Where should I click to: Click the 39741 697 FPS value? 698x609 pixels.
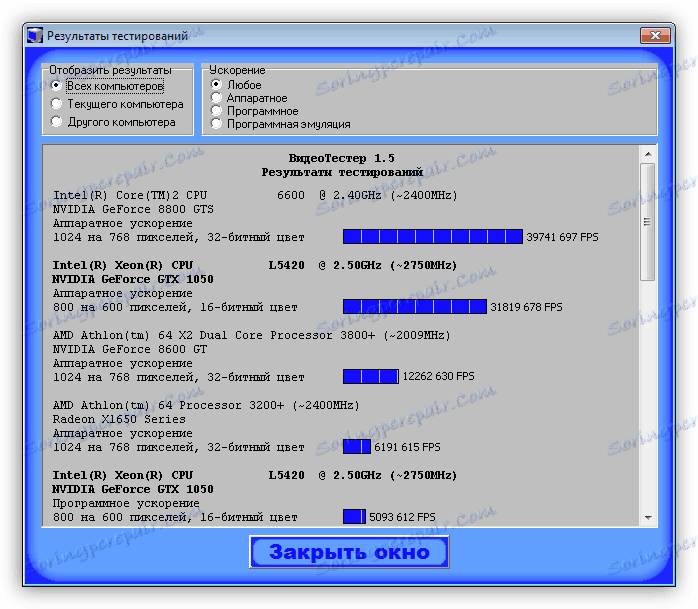[x=562, y=237]
